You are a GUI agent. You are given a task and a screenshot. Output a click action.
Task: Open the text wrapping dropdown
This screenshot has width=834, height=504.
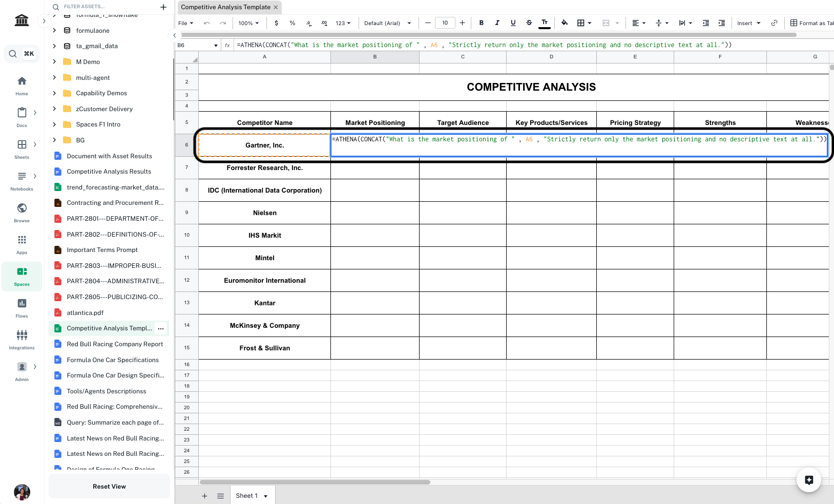tap(685, 23)
